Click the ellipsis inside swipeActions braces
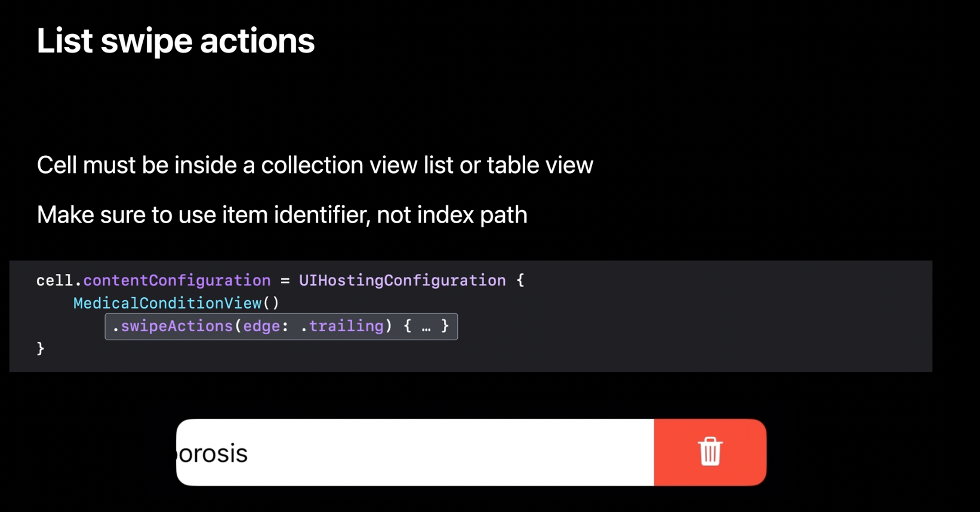The image size is (980, 512). (x=426, y=326)
